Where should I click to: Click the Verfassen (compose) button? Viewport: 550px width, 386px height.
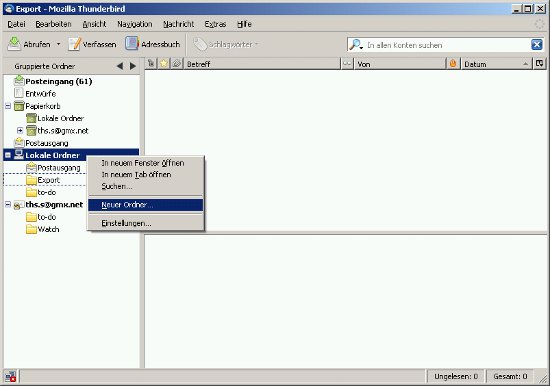tap(92, 44)
